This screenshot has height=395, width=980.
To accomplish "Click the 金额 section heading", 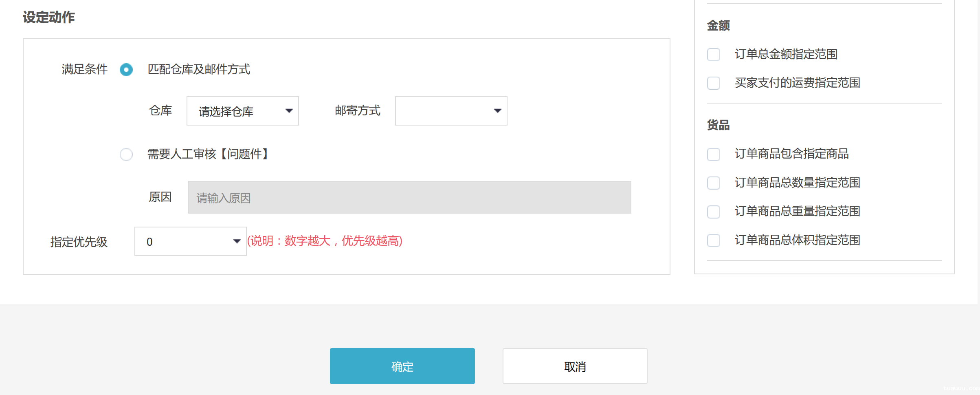I will click(718, 25).
